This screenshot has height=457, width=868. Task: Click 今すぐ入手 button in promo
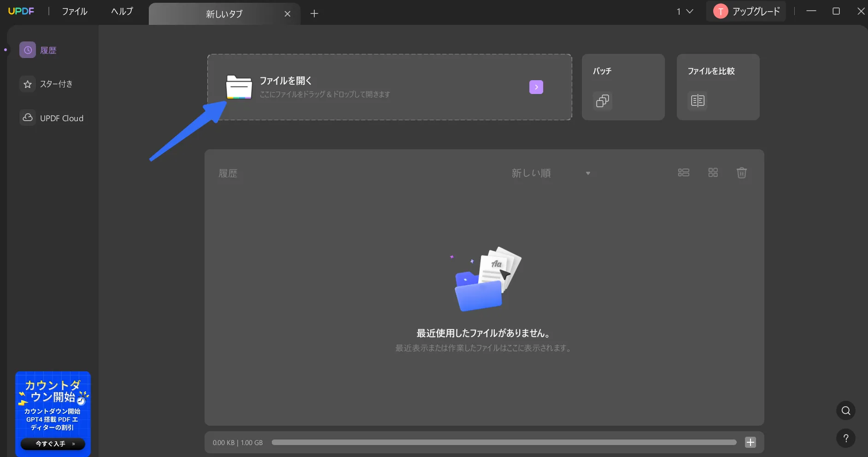pos(53,444)
